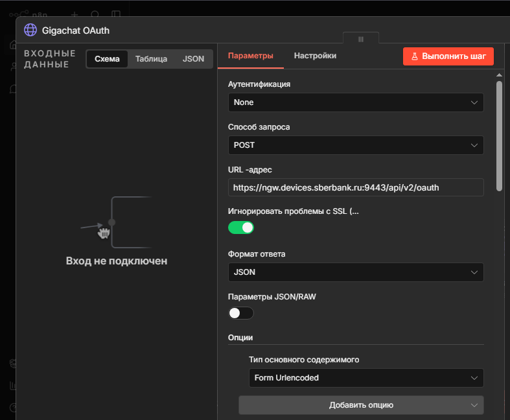Click the Способ запроса field label

259,127
